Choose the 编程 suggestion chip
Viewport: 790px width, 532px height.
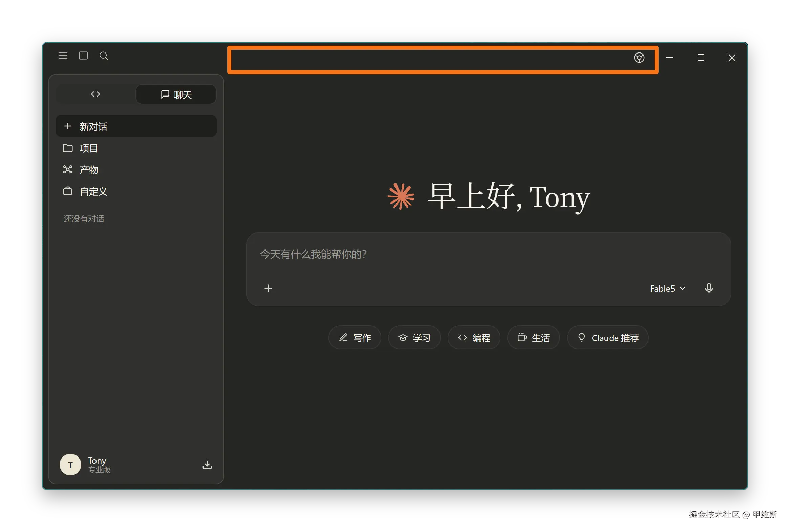474,338
